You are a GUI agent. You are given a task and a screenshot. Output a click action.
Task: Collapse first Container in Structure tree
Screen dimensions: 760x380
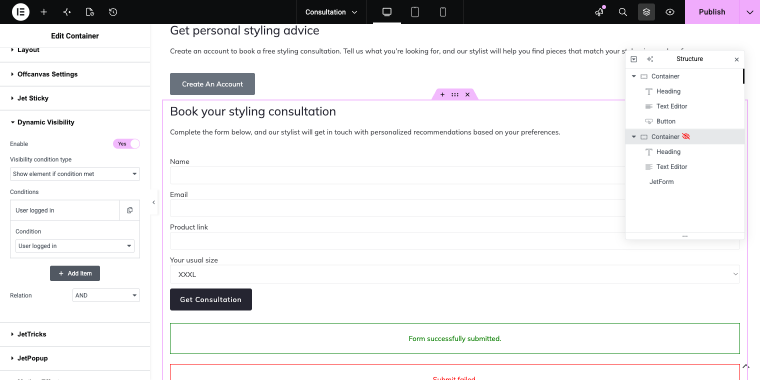(633, 76)
